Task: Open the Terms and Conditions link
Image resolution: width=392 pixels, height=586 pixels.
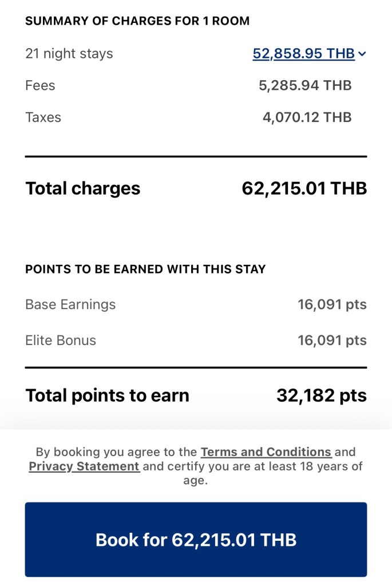Action: (266, 452)
